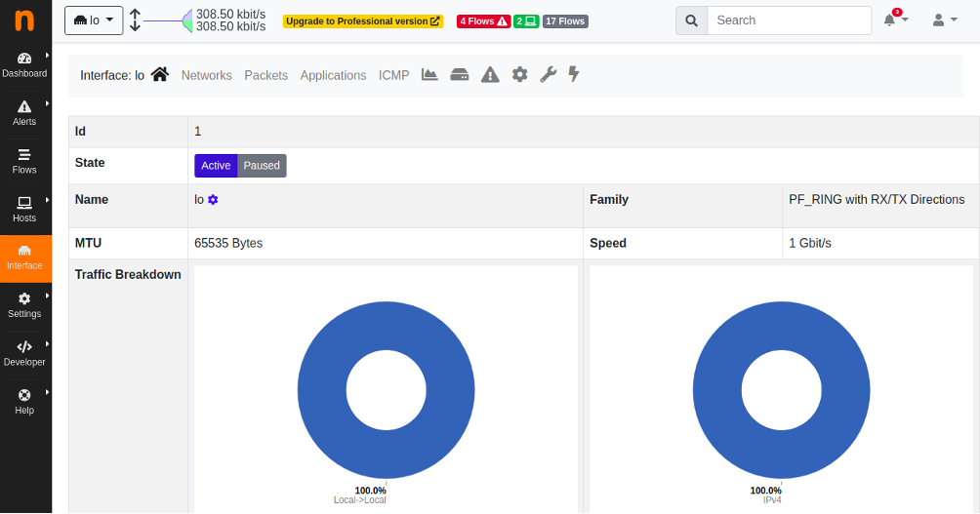Open the Flows sidebar menu

[x=24, y=162]
